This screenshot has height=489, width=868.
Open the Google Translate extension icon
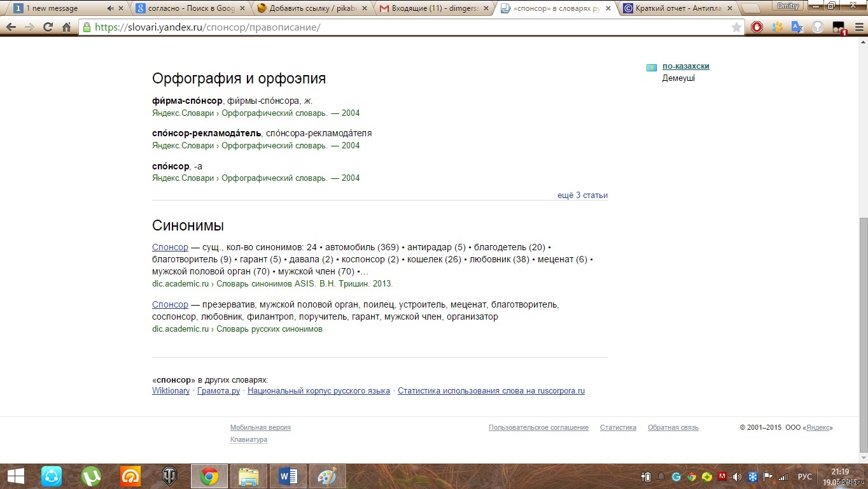pyautogui.click(x=797, y=27)
